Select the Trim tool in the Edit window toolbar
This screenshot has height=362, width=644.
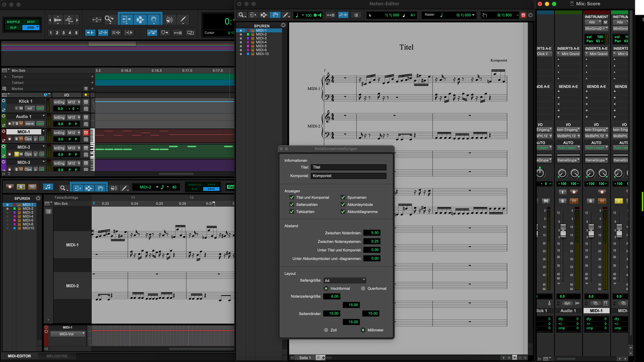click(x=126, y=20)
